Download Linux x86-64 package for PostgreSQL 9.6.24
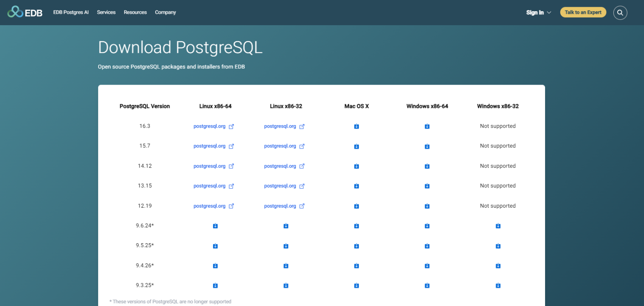 tap(215, 226)
